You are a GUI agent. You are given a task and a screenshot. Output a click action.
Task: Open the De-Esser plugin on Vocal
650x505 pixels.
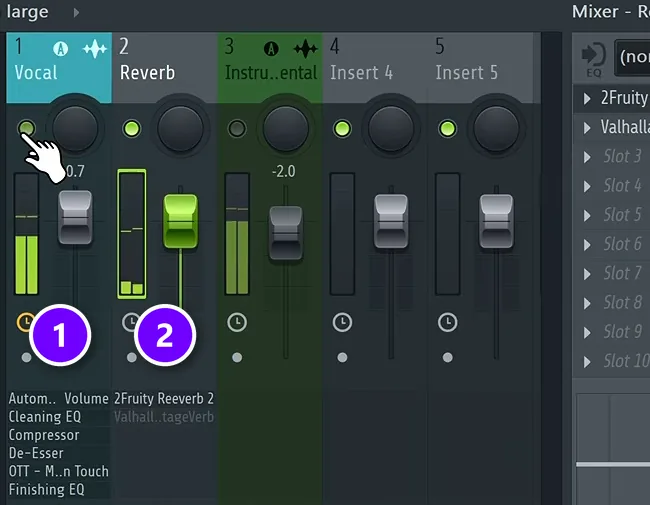coord(36,453)
